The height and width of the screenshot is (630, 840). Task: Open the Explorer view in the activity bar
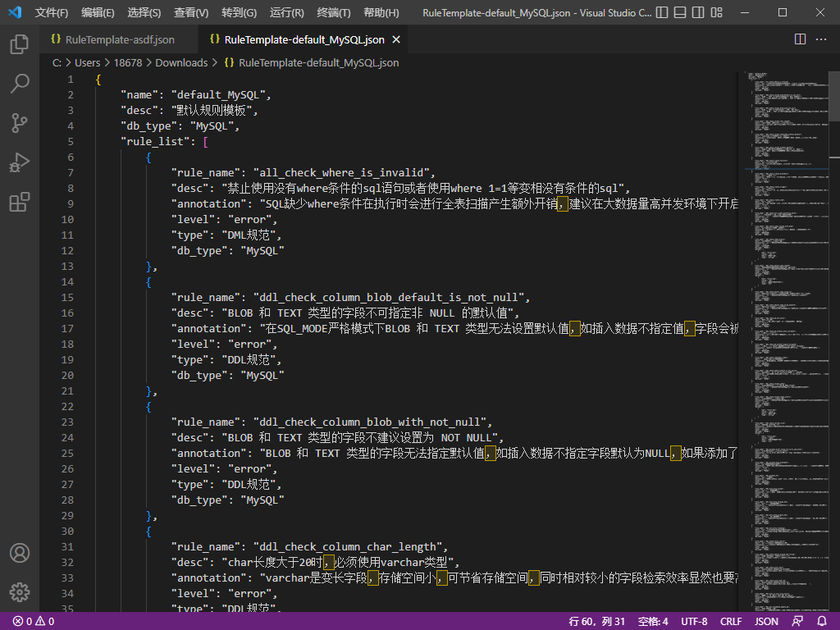click(x=20, y=44)
